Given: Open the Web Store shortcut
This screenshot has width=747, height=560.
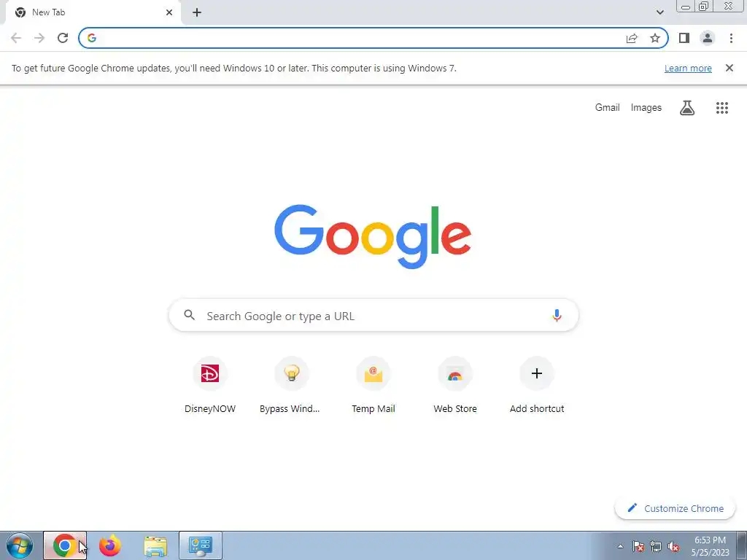Looking at the screenshot, I should tap(455, 386).
